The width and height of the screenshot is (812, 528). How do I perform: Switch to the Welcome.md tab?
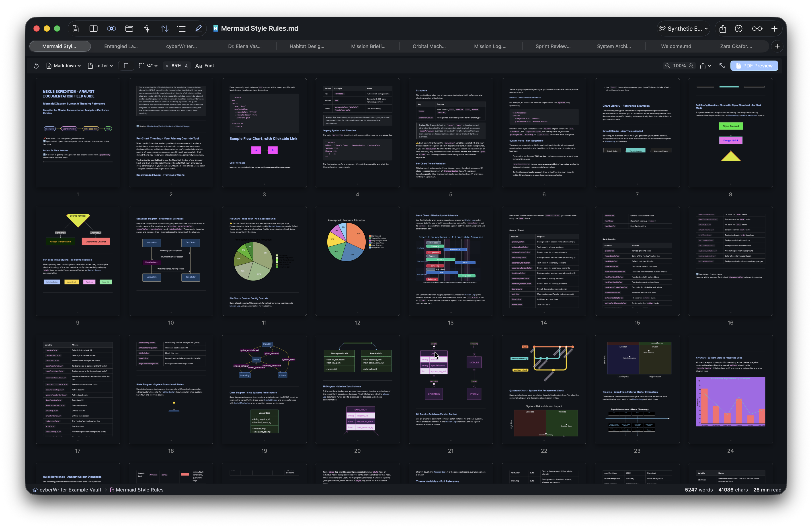[676, 46]
